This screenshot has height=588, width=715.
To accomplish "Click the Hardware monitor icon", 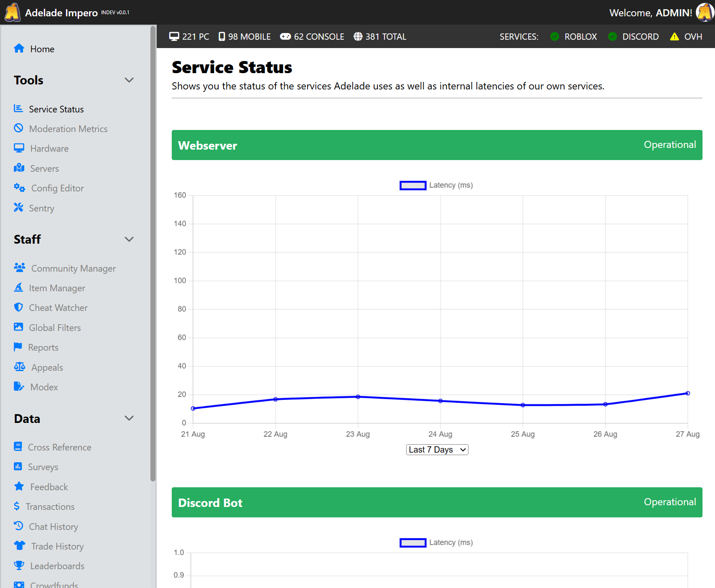I will (19, 148).
